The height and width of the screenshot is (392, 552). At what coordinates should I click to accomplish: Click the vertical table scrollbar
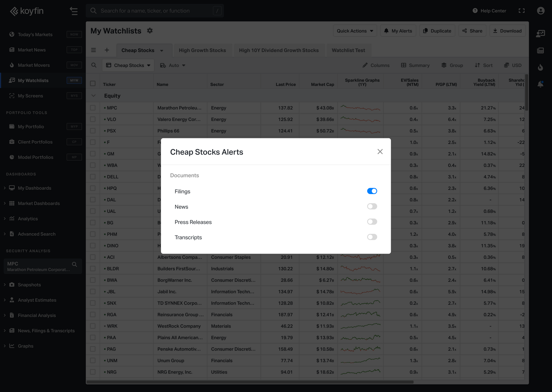tap(527, 92)
